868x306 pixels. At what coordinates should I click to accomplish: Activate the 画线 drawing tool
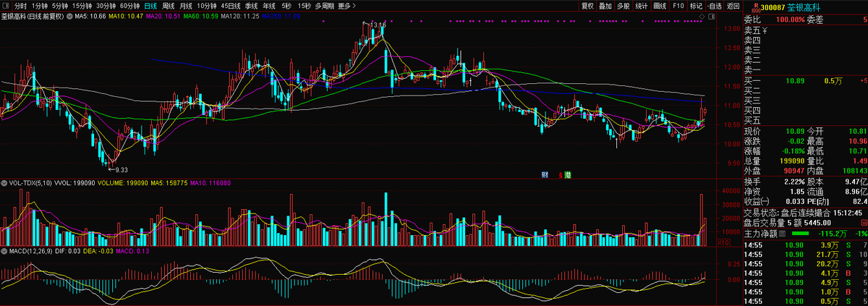(x=660, y=6)
